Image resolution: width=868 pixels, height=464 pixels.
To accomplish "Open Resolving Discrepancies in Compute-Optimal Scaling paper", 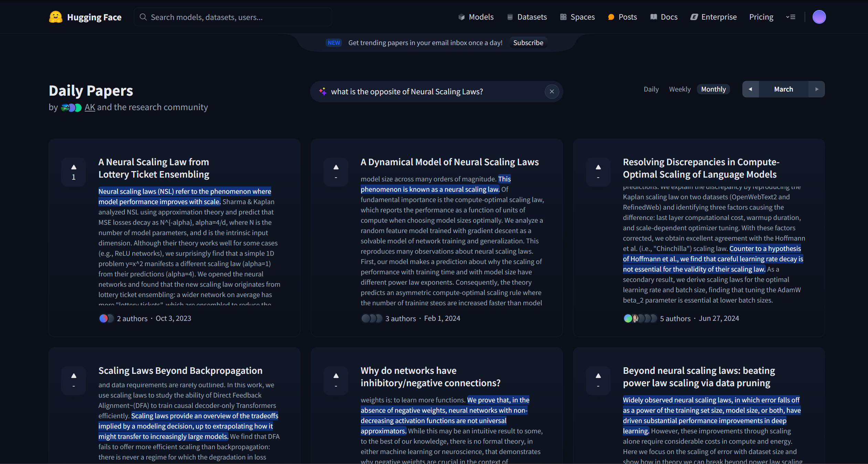I will click(701, 168).
